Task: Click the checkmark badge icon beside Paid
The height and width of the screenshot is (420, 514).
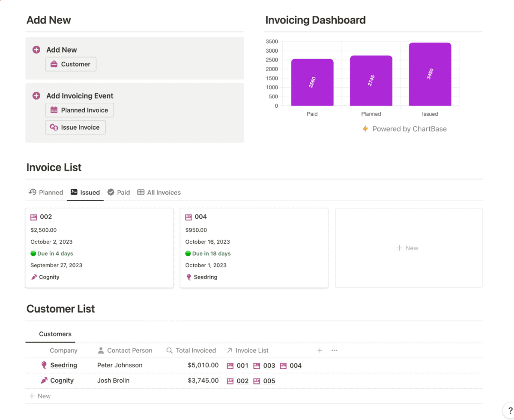Action: point(110,192)
